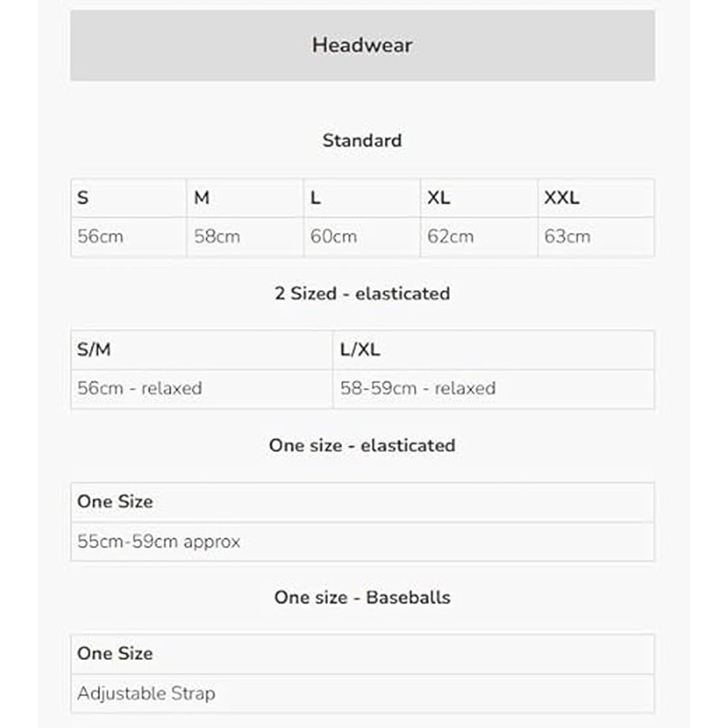The width and height of the screenshot is (728, 728).
Task: Select the One size - Baseballs heading
Action: click(x=362, y=597)
